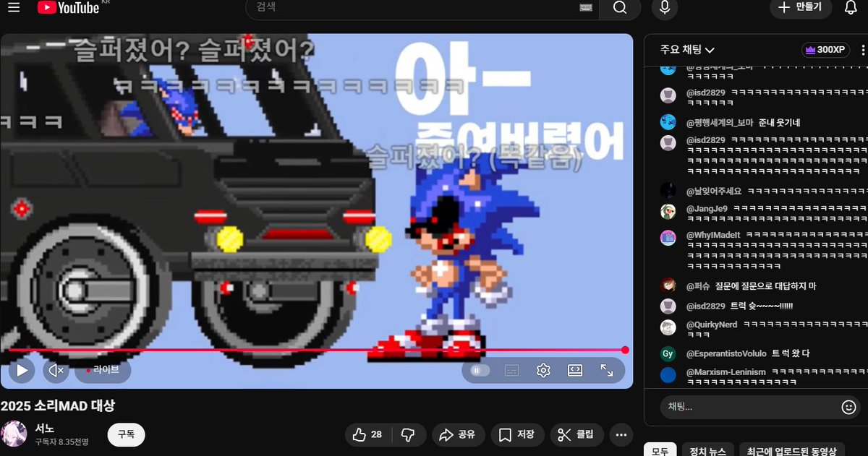Open more video actions via ellipsis button
868x456 pixels.
(x=621, y=434)
